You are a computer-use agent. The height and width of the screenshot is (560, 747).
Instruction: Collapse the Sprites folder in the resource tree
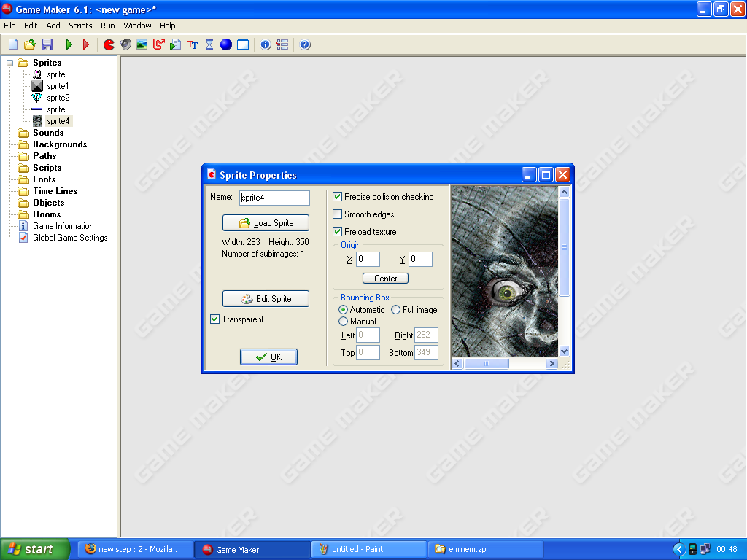coord(9,63)
